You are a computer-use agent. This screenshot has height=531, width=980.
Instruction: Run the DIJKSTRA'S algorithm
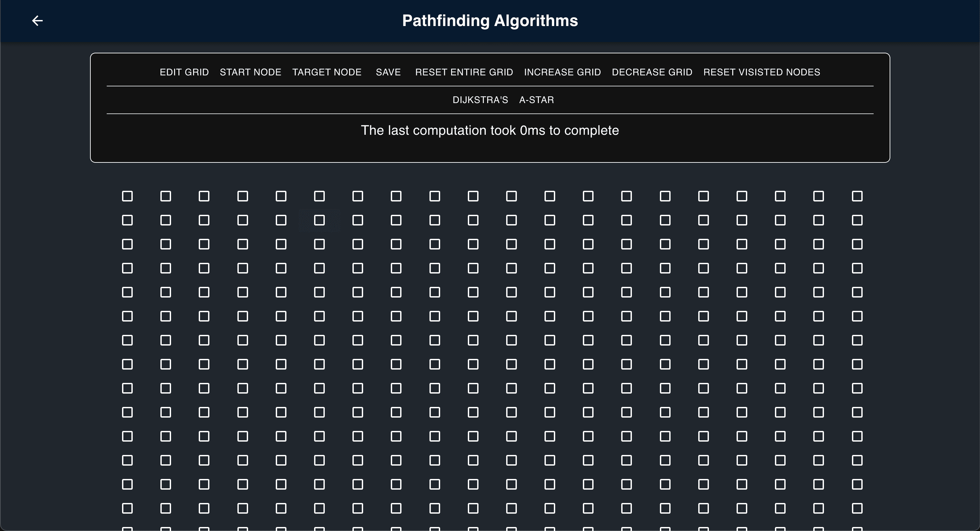point(480,100)
